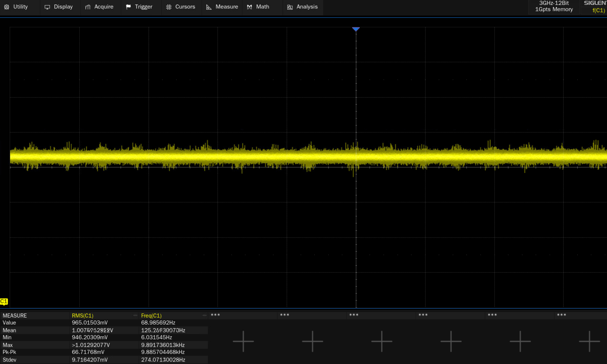The image size is (607, 364).
Task: Click RMS value 965.01503mV
Action: tap(90, 323)
